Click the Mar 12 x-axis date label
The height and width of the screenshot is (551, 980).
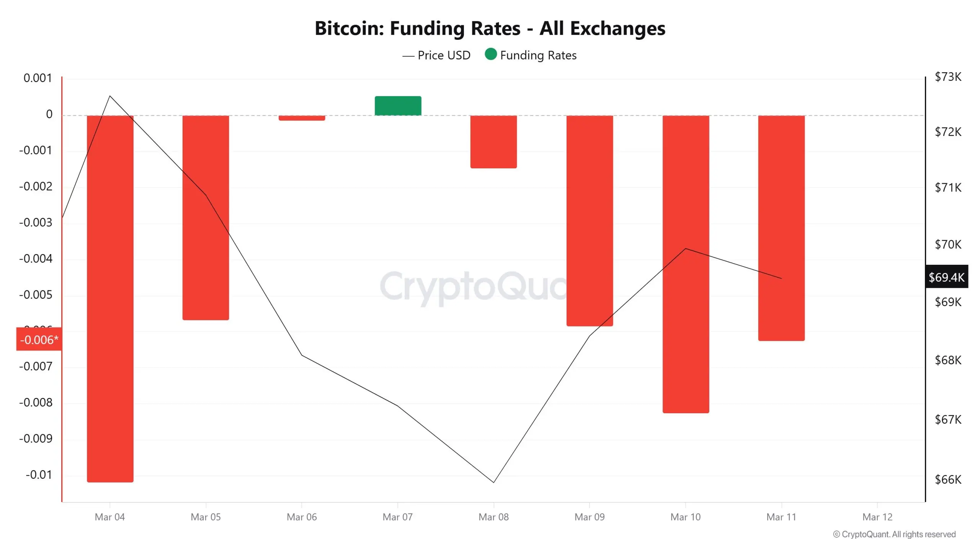pyautogui.click(x=877, y=517)
